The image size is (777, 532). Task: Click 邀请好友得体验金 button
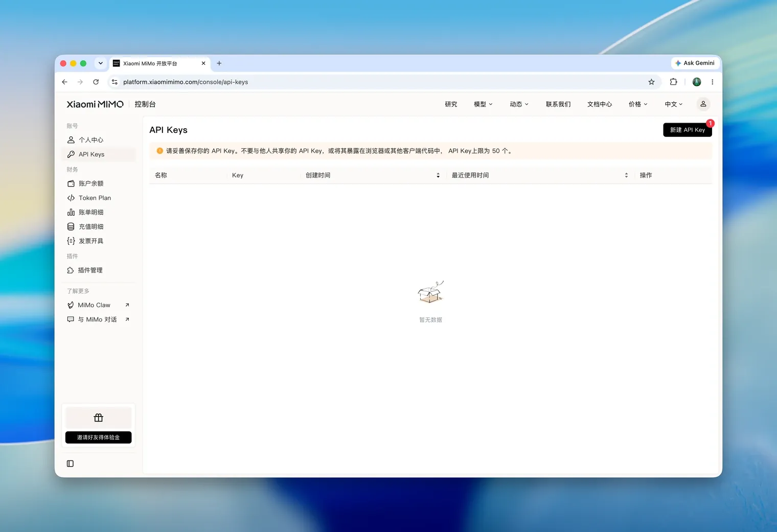(99, 437)
